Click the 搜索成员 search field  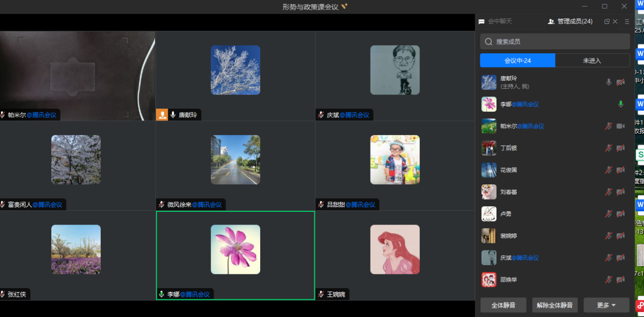pos(559,42)
